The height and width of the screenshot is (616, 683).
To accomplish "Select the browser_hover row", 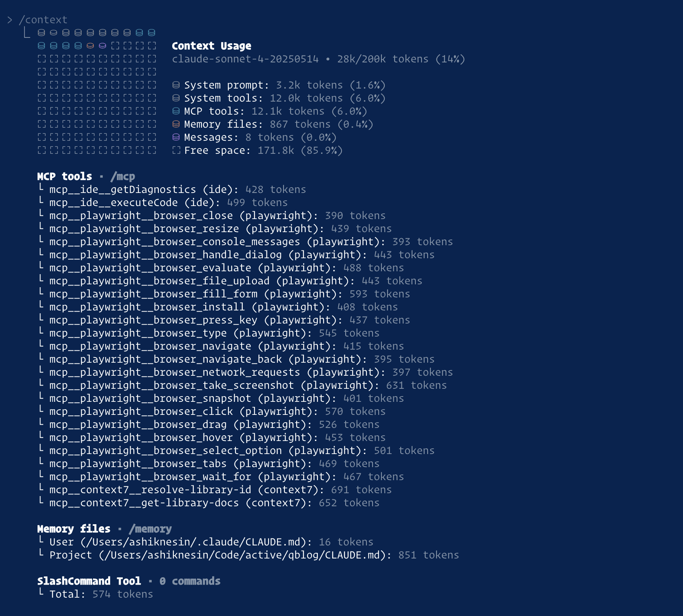I will click(212, 438).
